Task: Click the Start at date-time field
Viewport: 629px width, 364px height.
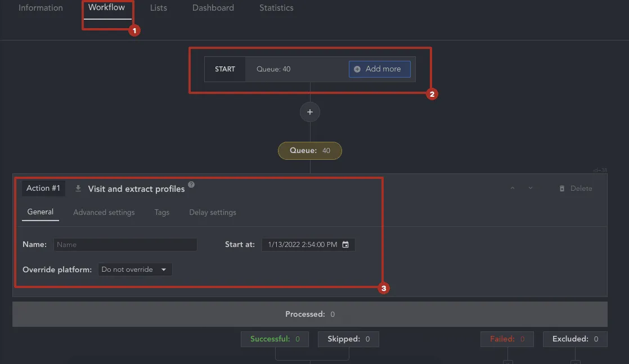Action: [x=308, y=244]
